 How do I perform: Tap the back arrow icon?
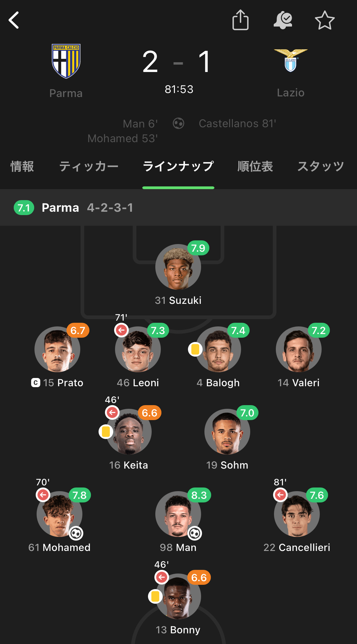tap(14, 20)
